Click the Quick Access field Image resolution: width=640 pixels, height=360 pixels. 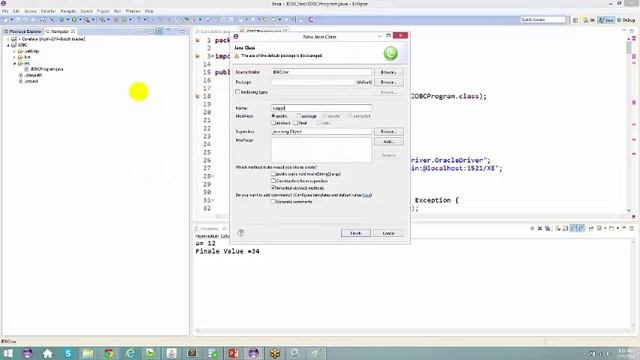coord(543,20)
